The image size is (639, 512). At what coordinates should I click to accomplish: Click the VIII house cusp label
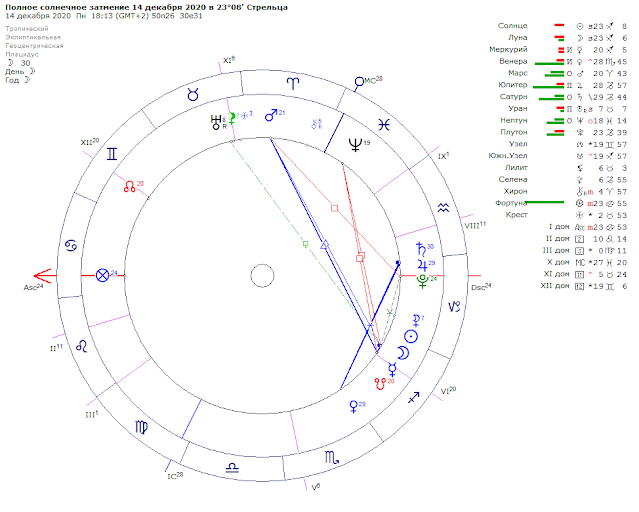pyautogui.click(x=475, y=225)
